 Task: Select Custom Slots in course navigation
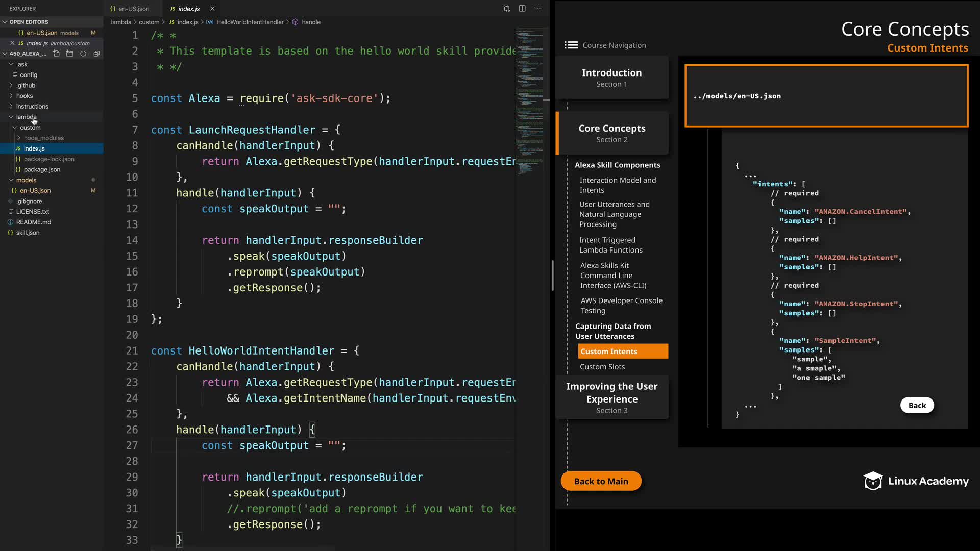tap(602, 367)
